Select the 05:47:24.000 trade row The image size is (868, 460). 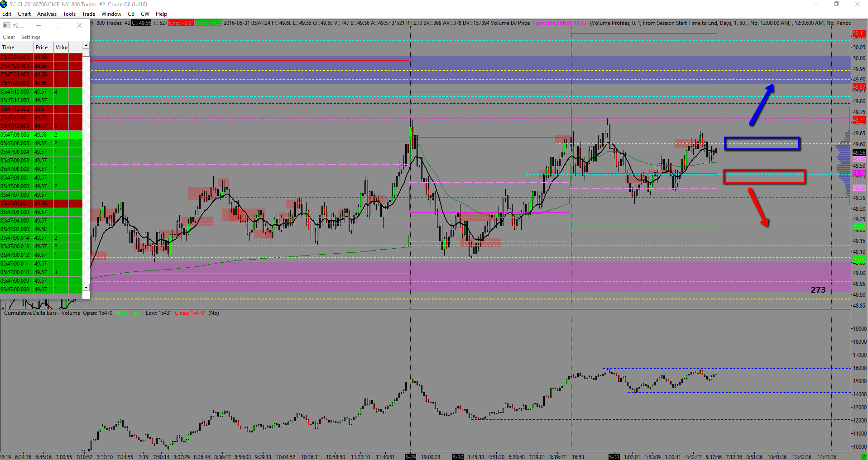pyautogui.click(x=41, y=57)
